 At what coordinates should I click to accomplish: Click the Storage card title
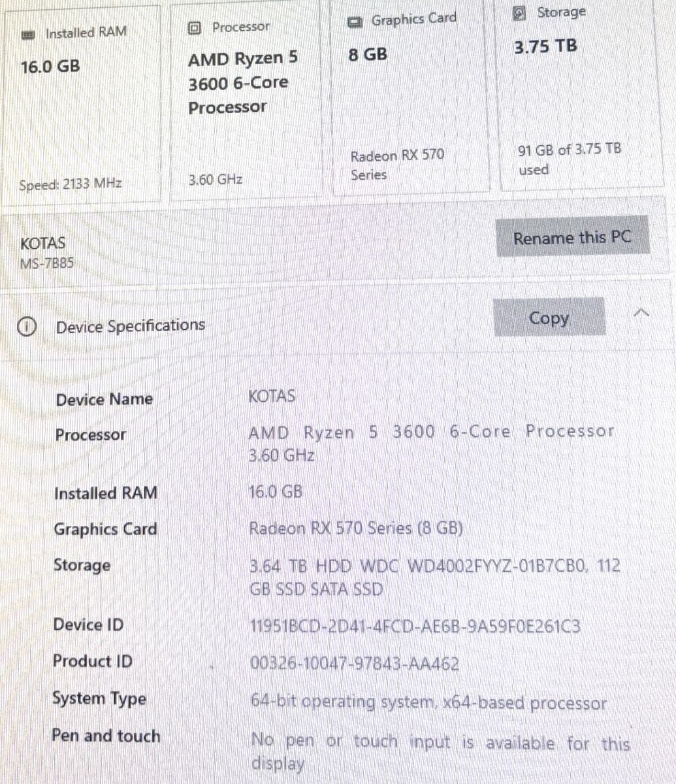562,12
